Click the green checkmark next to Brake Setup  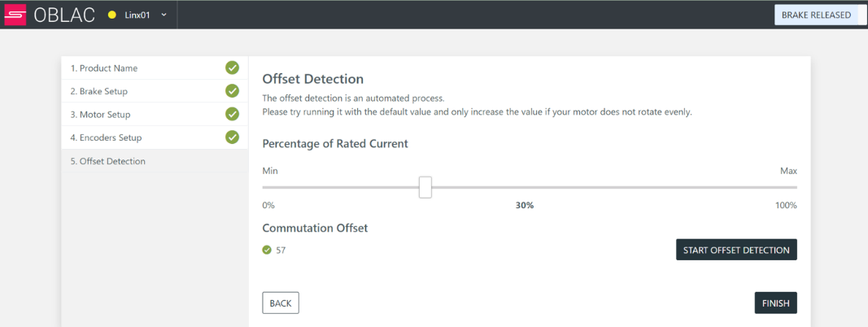(x=232, y=91)
